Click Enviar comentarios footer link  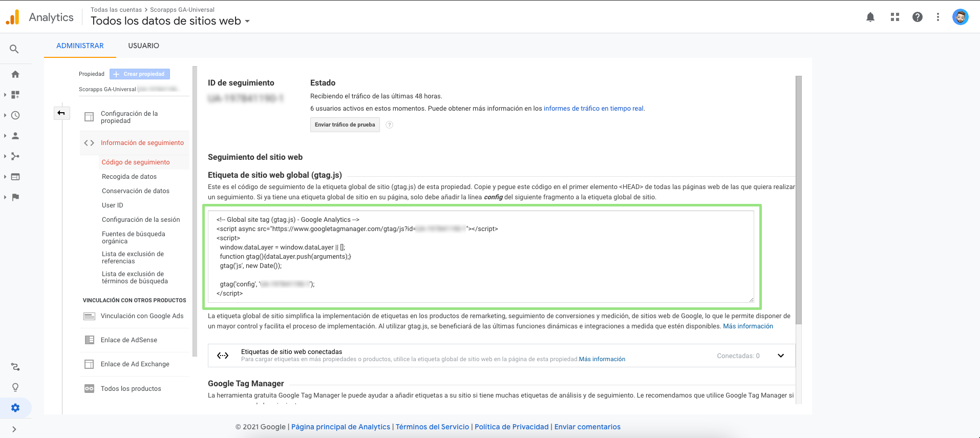[x=587, y=427]
